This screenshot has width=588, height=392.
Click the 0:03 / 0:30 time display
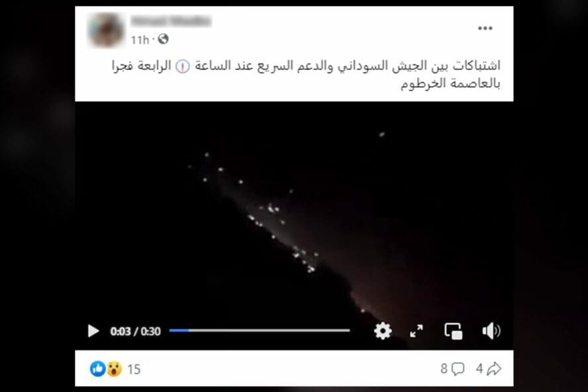(x=135, y=331)
